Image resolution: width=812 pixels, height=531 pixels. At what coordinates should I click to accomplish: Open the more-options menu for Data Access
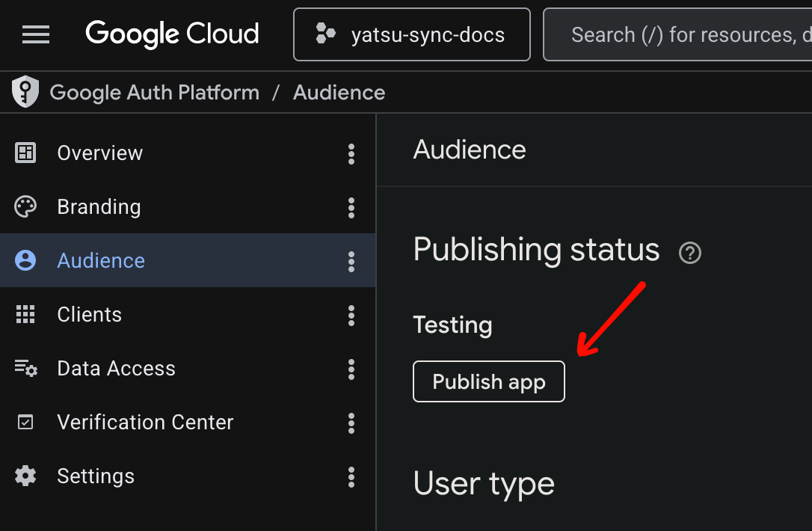point(351,369)
